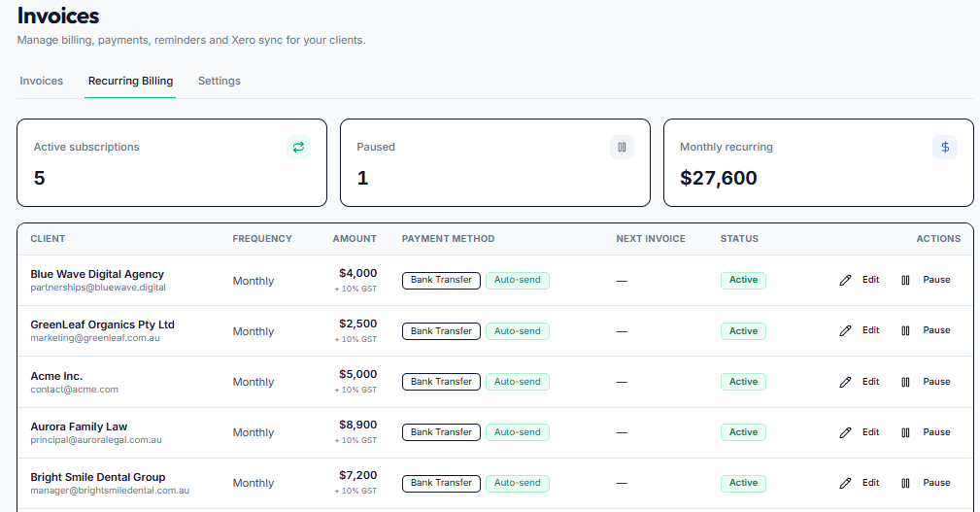Click the Paused summary card
980x512 pixels.
[x=495, y=162]
